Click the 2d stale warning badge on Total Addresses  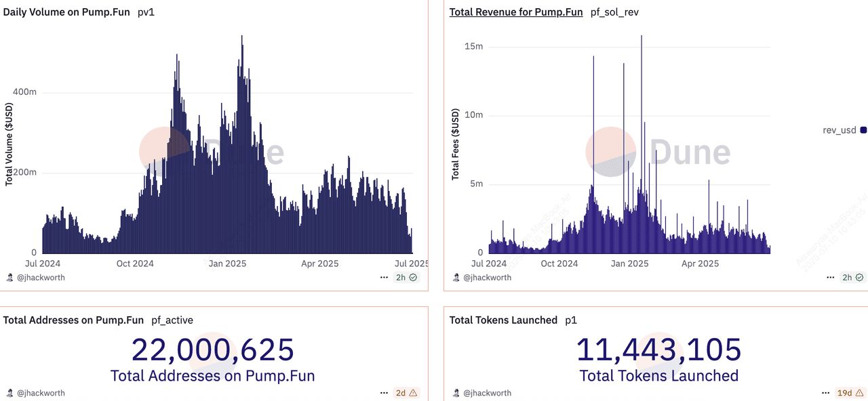[x=407, y=392]
